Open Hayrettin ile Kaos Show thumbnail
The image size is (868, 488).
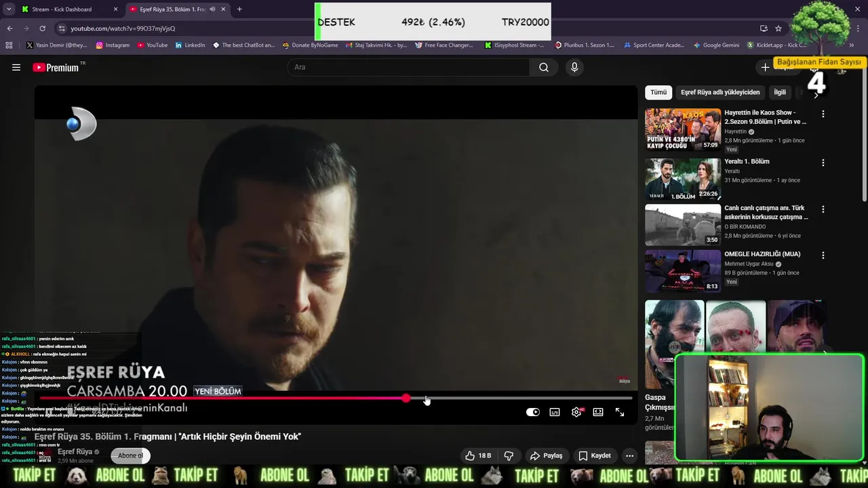tap(683, 129)
